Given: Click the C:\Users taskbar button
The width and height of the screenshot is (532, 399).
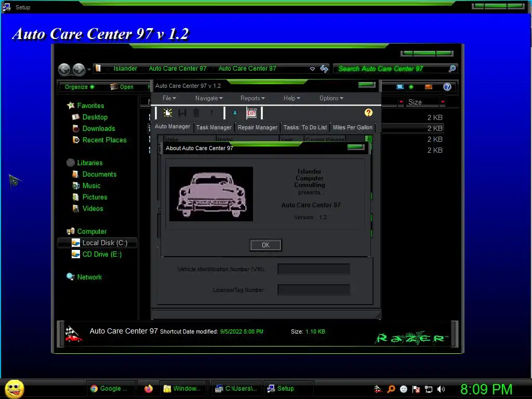Looking at the screenshot, I should (237, 389).
